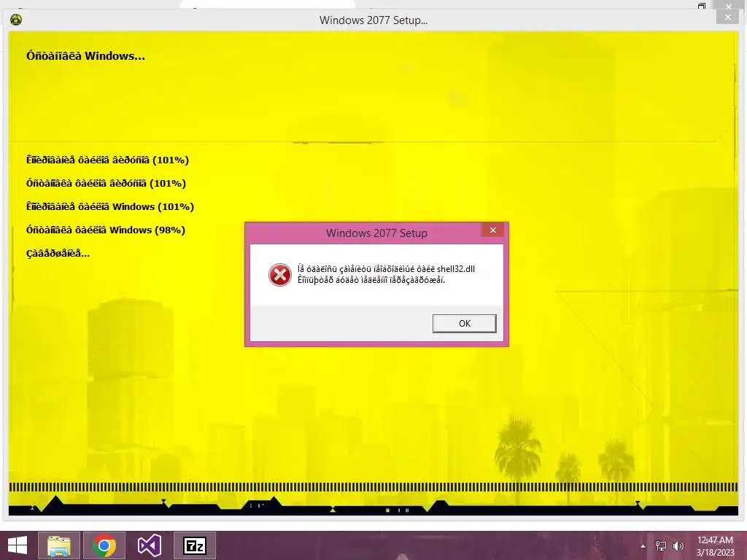
Task: Close the main Windows 2077 Setup window
Action: point(727,17)
